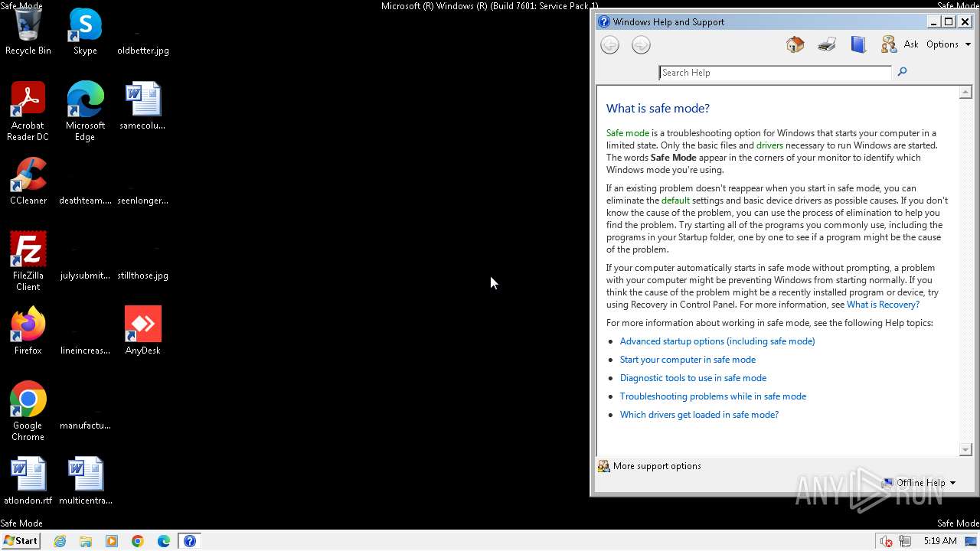Viewport: 980px width, 551px height.
Task: Open 'Diagnostic tools to use in safe mode'
Action: 693,378
